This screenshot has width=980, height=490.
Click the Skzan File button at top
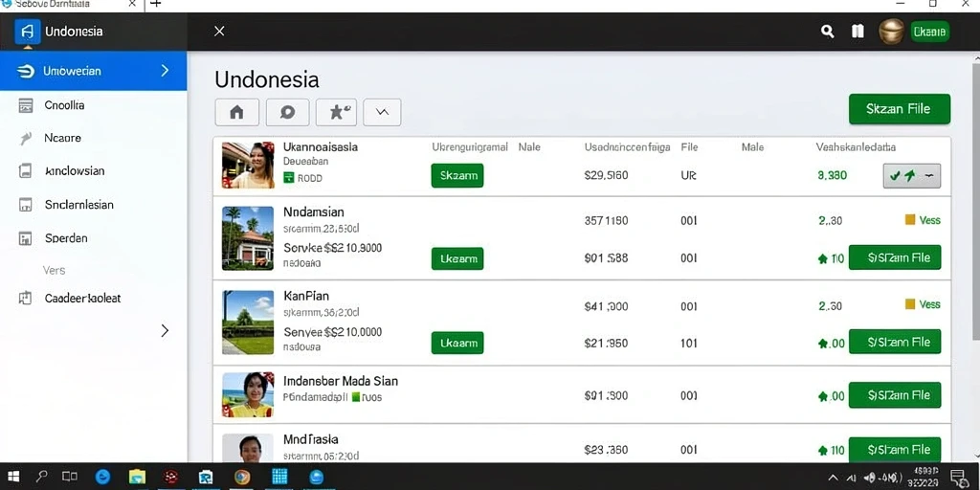tap(900, 109)
